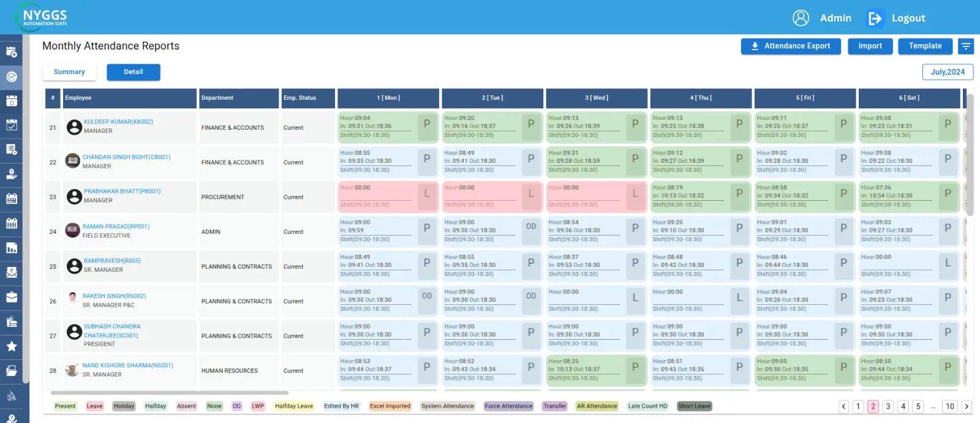Click Nand Kishore Sharma's profile photo
Screen dimensions: 980x423
point(73,370)
